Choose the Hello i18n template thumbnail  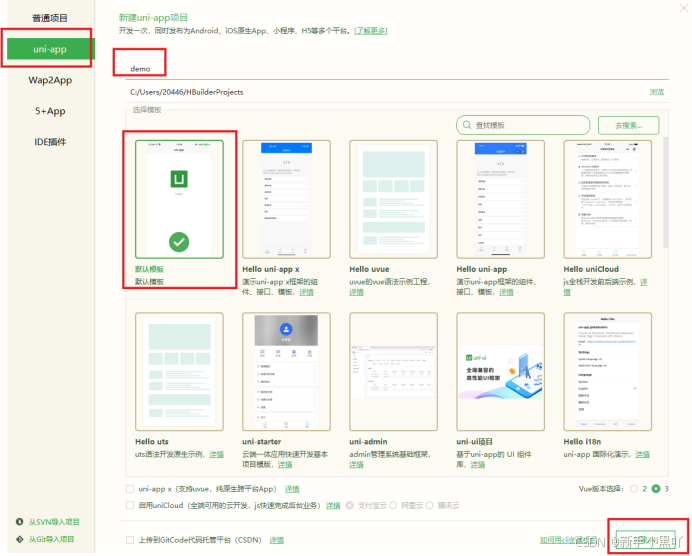click(607, 372)
